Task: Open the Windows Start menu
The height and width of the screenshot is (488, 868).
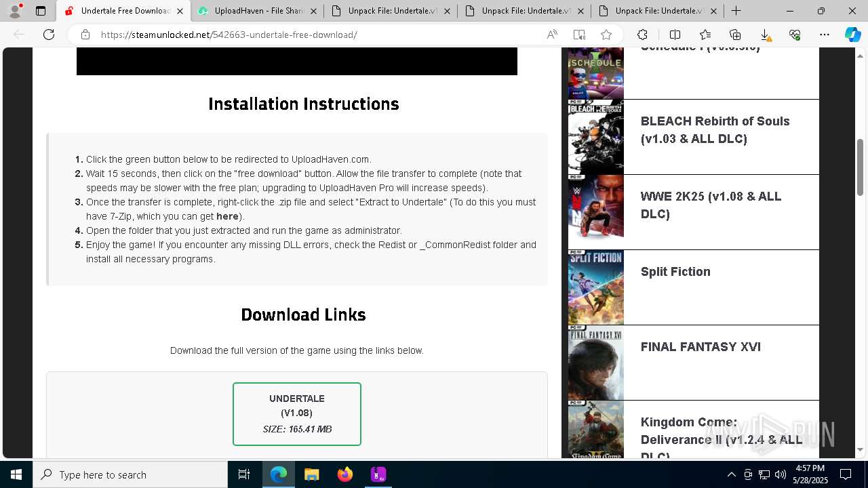Action: coord(16,474)
